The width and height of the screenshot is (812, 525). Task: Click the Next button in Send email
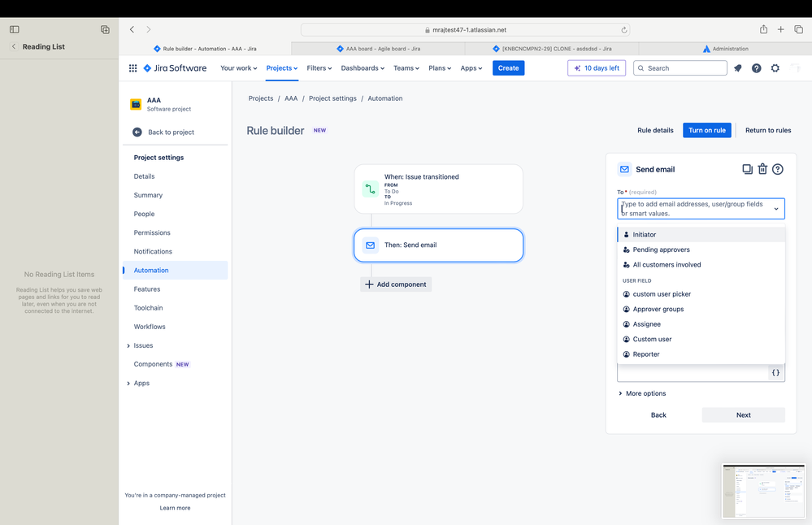[744, 415]
